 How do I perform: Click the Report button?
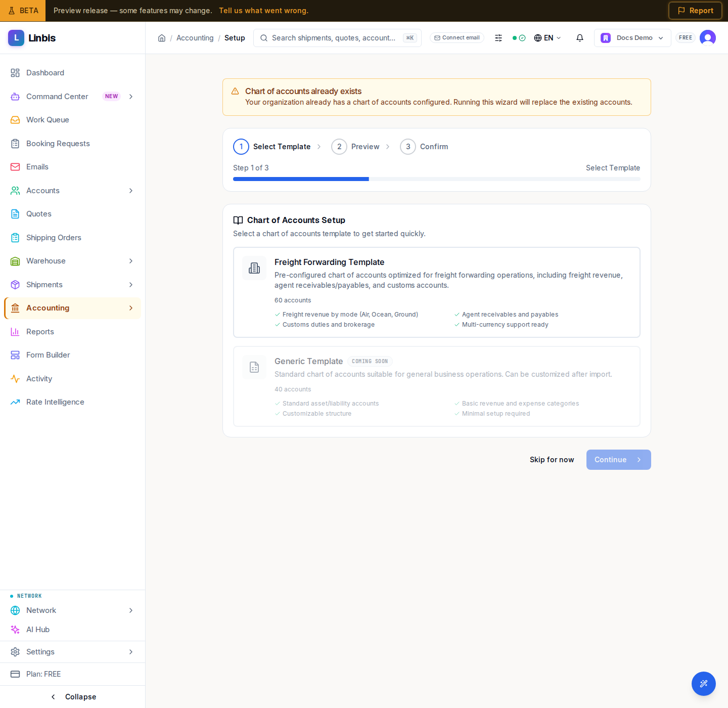(695, 11)
